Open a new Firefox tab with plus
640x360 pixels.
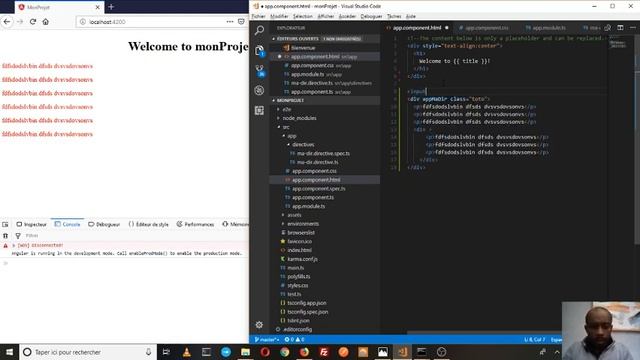point(111,7)
